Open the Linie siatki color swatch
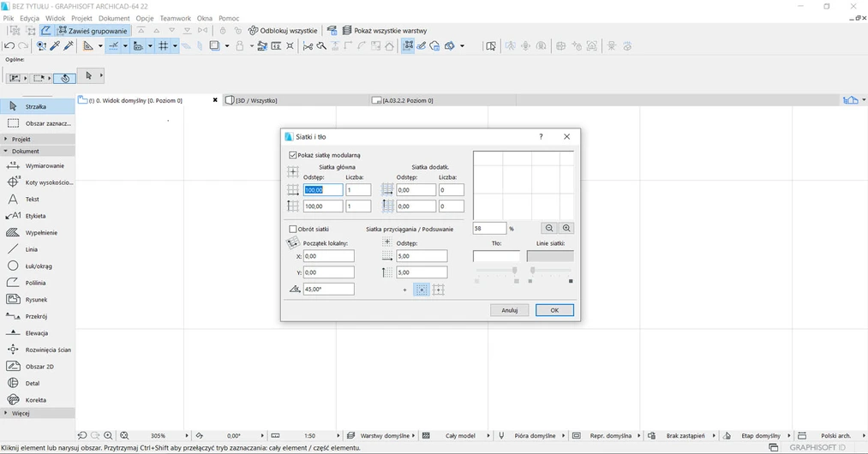868x454 pixels. click(x=550, y=256)
